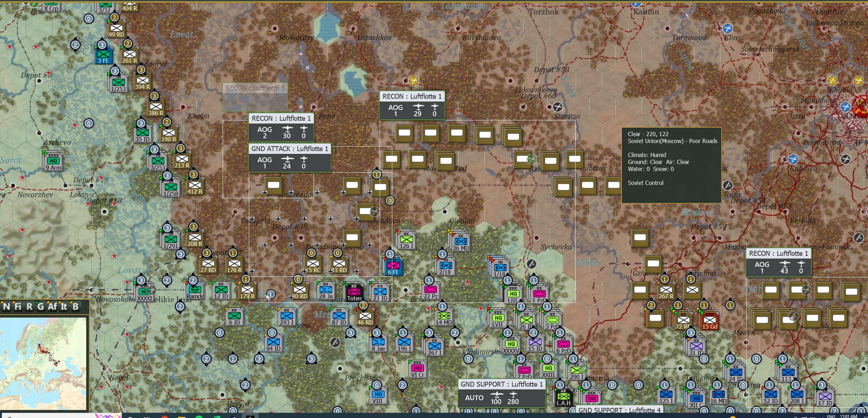Select the 22 Pz unit counter
The image size is (868, 418).
[430, 291]
